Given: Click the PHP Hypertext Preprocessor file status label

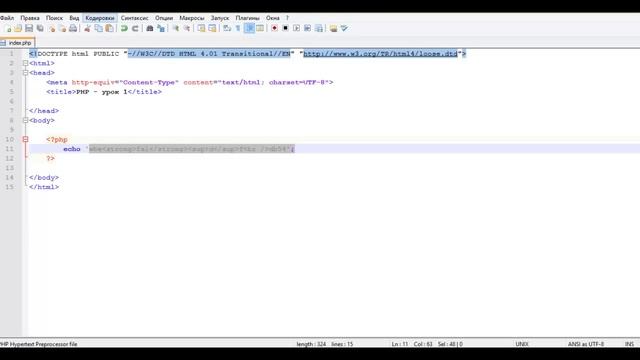Looking at the screenshot, I should [x=39, y=344].
